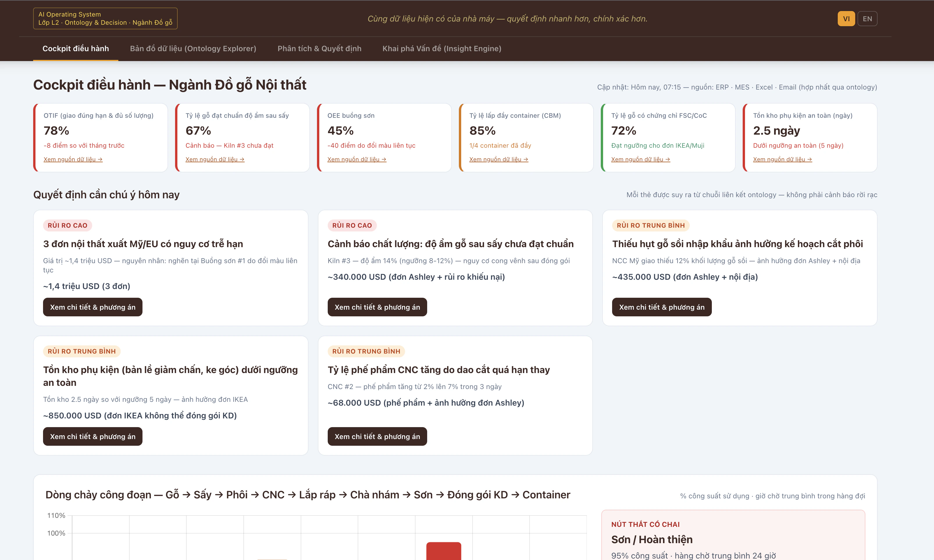View details for 3 đơn Mỹ/EU delay risk

coord(92,307)
